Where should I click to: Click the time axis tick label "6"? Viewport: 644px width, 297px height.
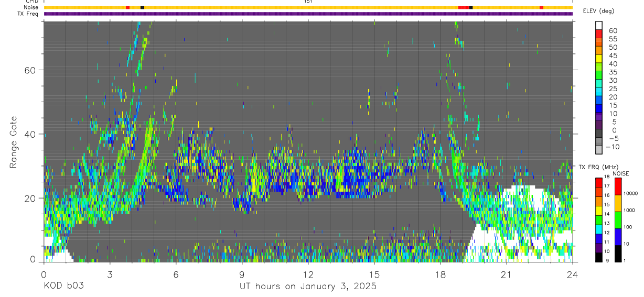coord(176,275)
